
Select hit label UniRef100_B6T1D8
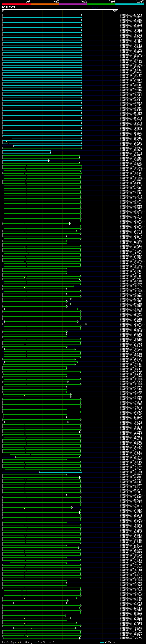tap(131, 113)
